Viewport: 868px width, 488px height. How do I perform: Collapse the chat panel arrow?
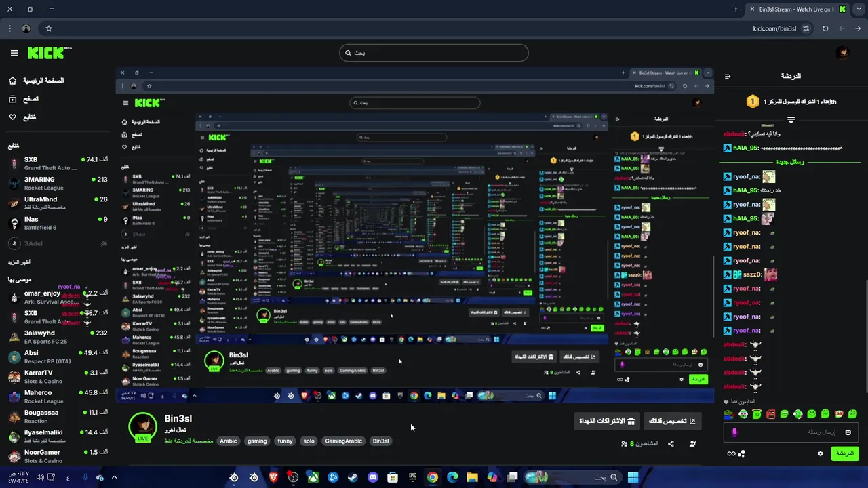[728, 77]
